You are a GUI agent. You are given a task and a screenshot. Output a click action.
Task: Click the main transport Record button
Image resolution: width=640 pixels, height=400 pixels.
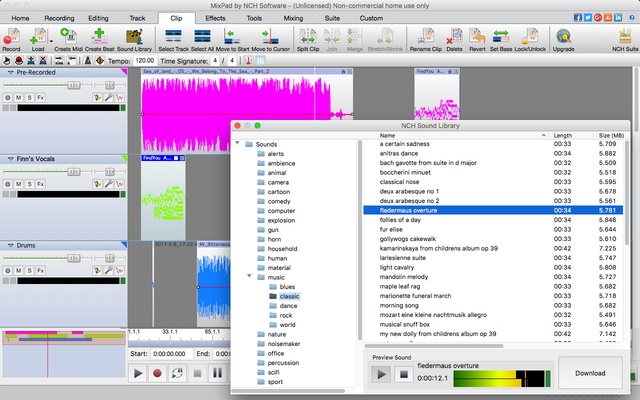[157, 373]
